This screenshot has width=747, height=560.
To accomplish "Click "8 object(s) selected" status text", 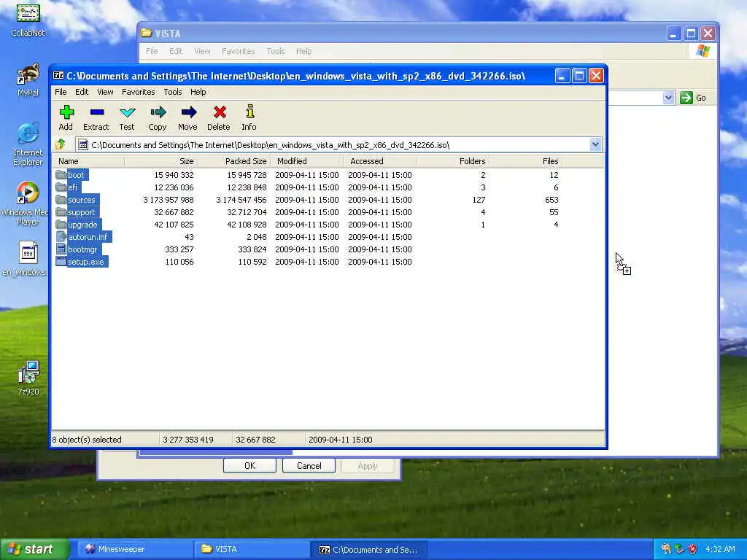I will coord(87,440).
